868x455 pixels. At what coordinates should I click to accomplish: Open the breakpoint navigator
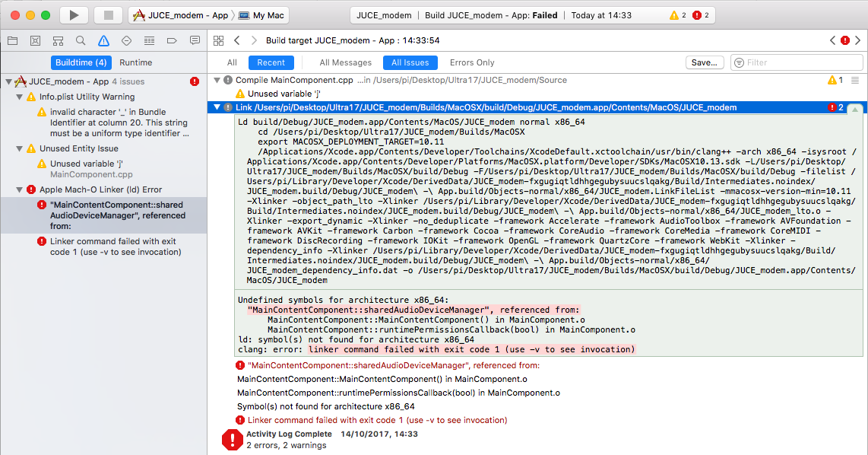(172, 40)
